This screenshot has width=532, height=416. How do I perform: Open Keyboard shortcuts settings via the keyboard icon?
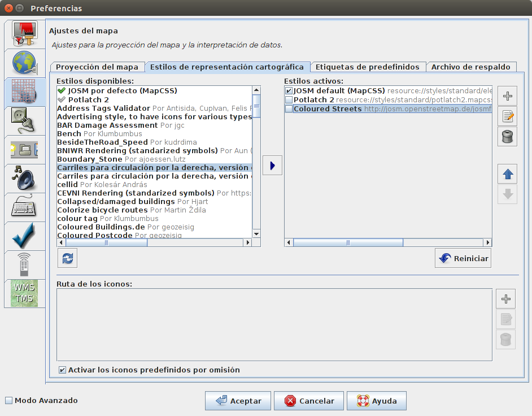click(x=24, y=206)
